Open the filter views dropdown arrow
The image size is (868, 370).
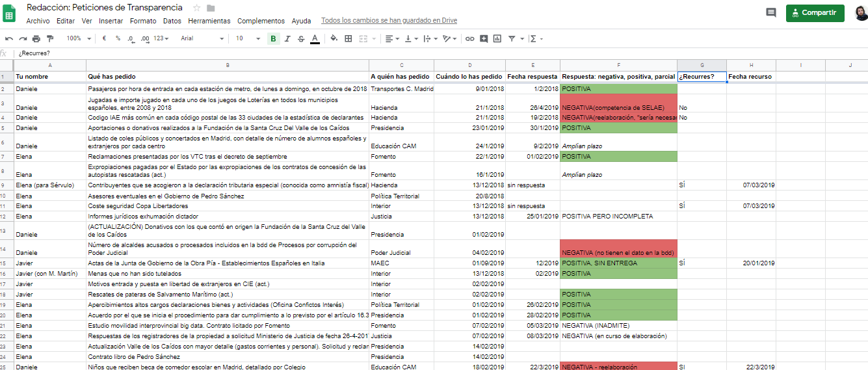(x=521, y=39)
